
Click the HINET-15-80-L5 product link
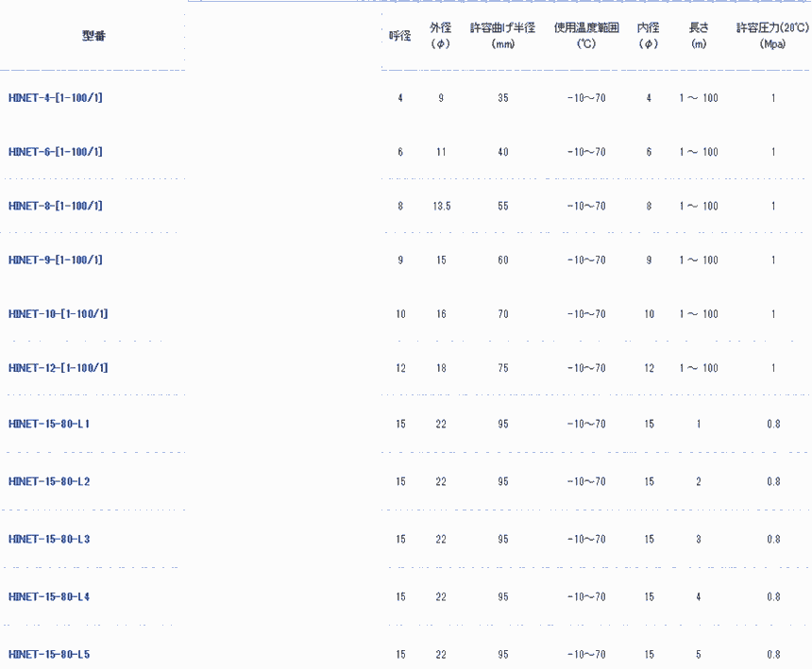point(49,655)
